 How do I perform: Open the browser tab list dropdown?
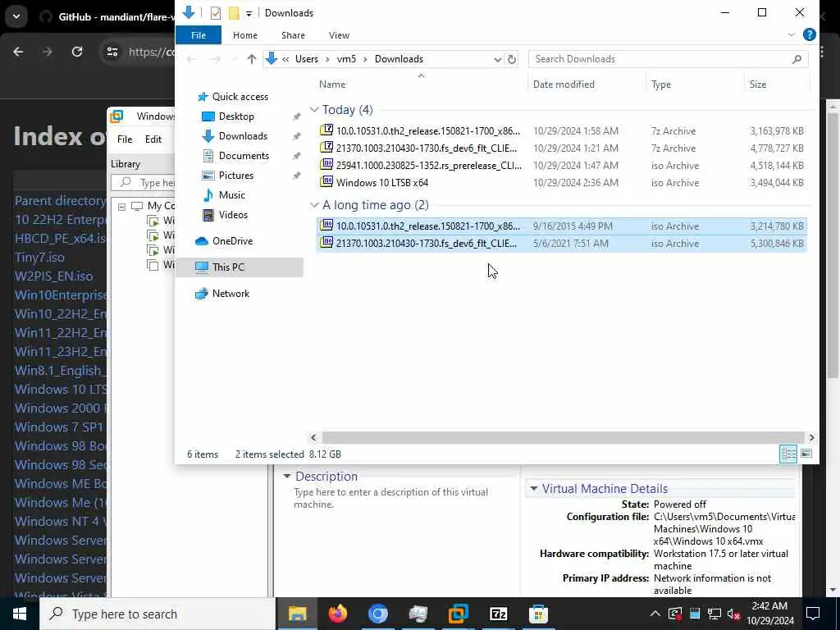click(16, 16)
